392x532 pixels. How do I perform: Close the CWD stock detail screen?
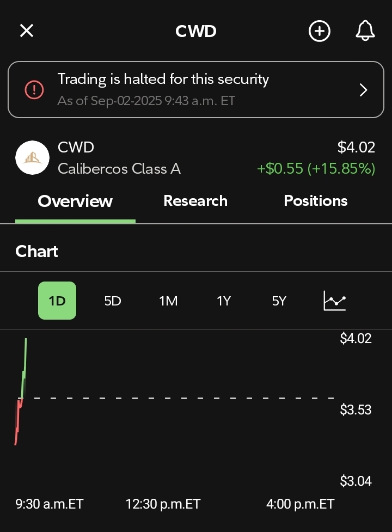click(x=27, y=30)
